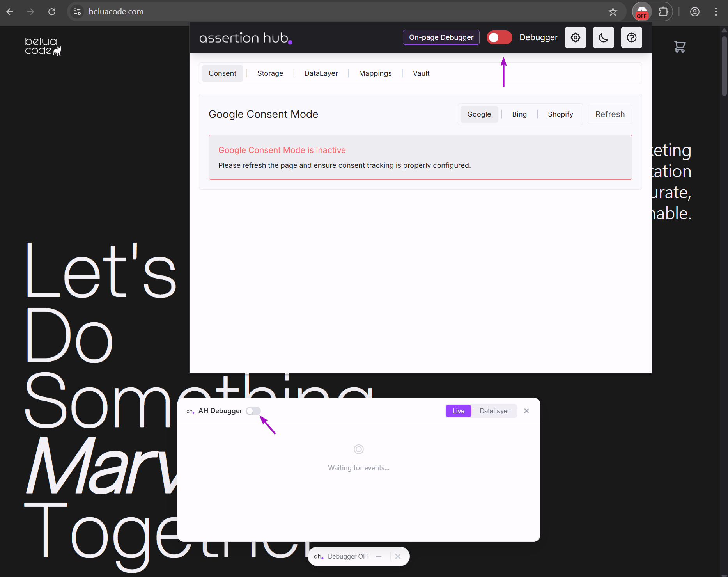Open the shopping cart
The height and width of the screenshot is (577, 728).
pyautogui.click(x=680, y=46)
